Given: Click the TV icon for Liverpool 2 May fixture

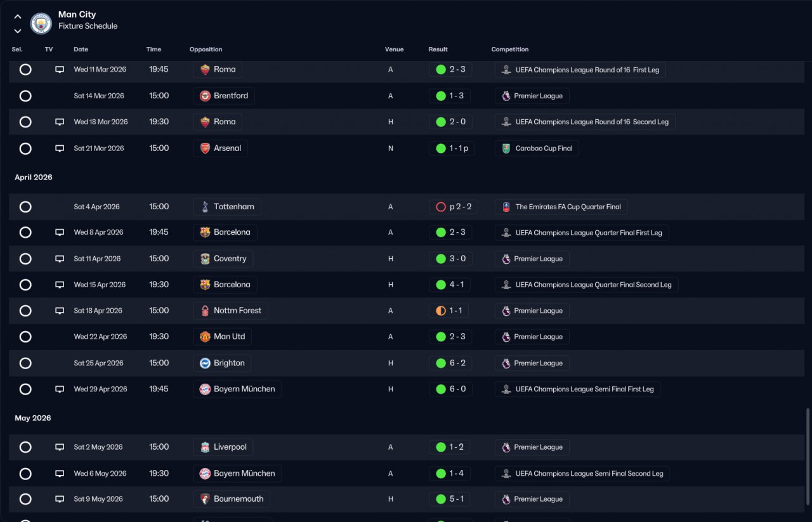Looking at the screenshot, I should coord(60,447).
